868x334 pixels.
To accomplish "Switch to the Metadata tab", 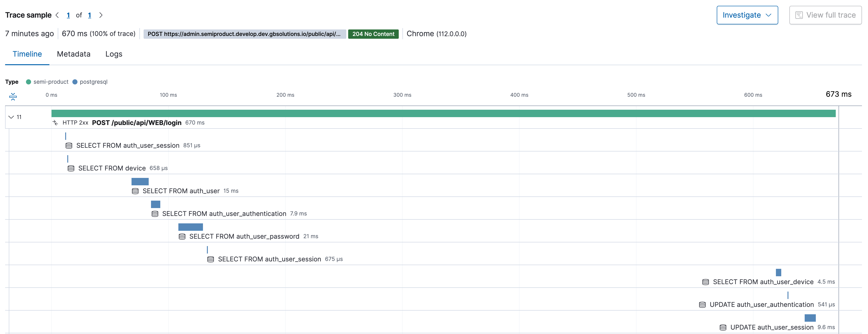I will 74,54.
